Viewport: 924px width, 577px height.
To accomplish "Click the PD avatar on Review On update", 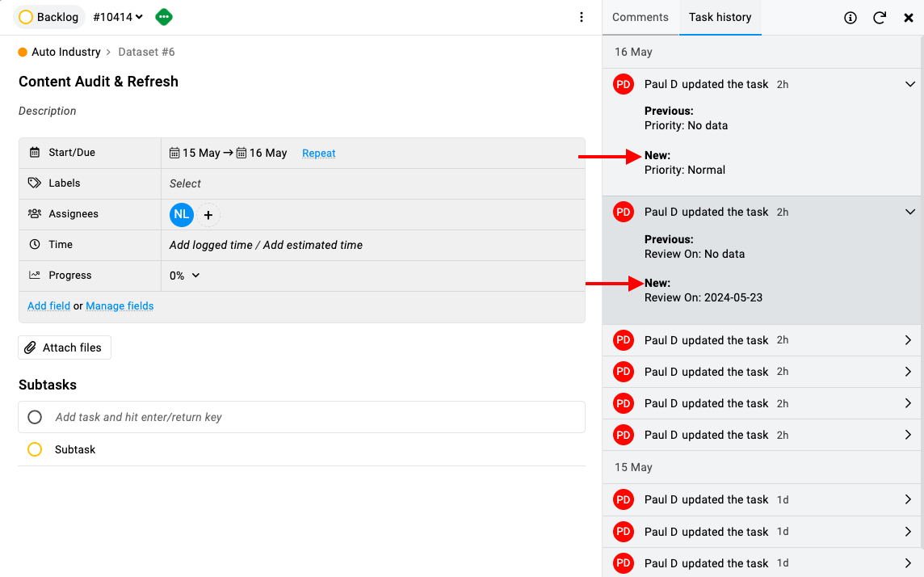I will pyautogui.click(x=624, y=213).
